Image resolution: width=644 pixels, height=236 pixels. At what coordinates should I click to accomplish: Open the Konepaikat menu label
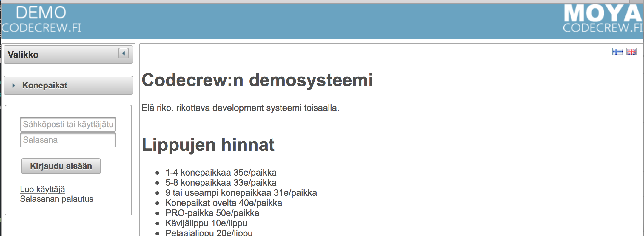pyautogui.click(x=45, y=86)
